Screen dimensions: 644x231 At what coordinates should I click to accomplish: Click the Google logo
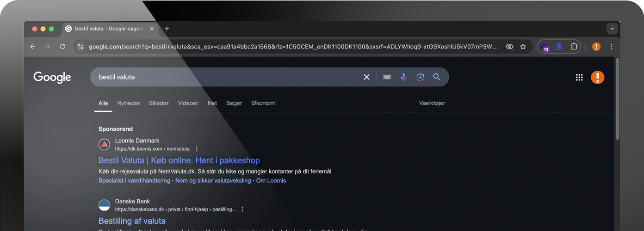52,77
